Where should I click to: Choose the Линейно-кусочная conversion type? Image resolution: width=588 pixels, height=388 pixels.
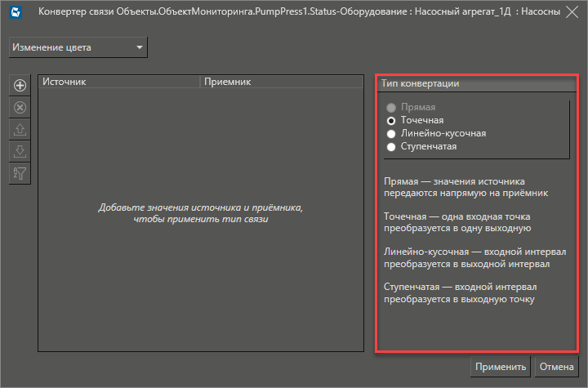pos(392,133)
